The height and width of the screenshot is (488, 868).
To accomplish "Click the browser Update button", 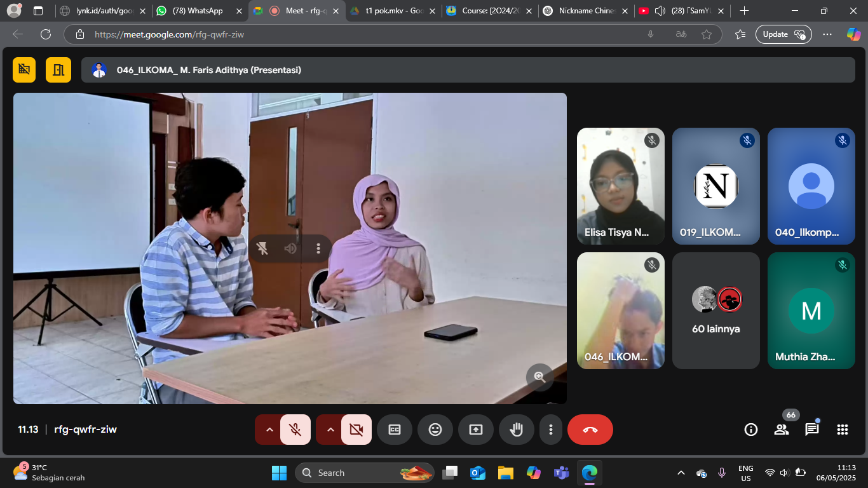I will click(783, 34).
